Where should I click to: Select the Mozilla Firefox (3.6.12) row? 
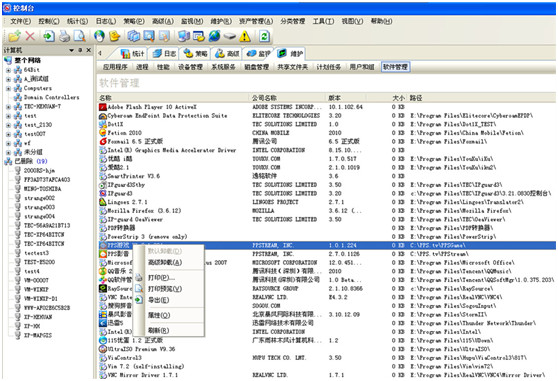tap(326, 211)
